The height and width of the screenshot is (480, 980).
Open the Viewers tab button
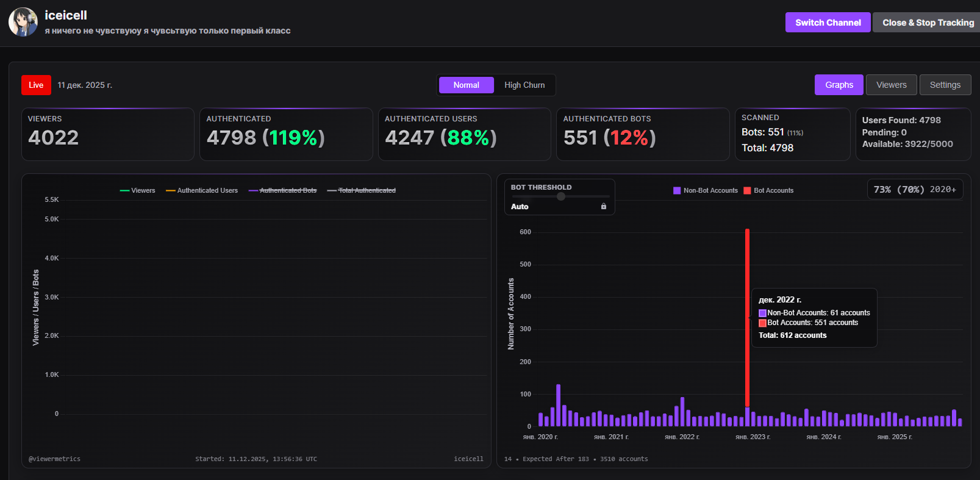(892, 85)
